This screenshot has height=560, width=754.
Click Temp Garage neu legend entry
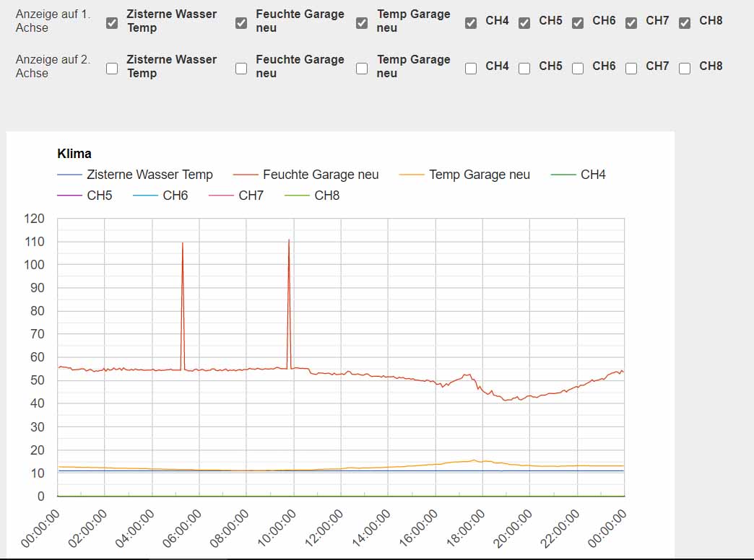(464, 175)
